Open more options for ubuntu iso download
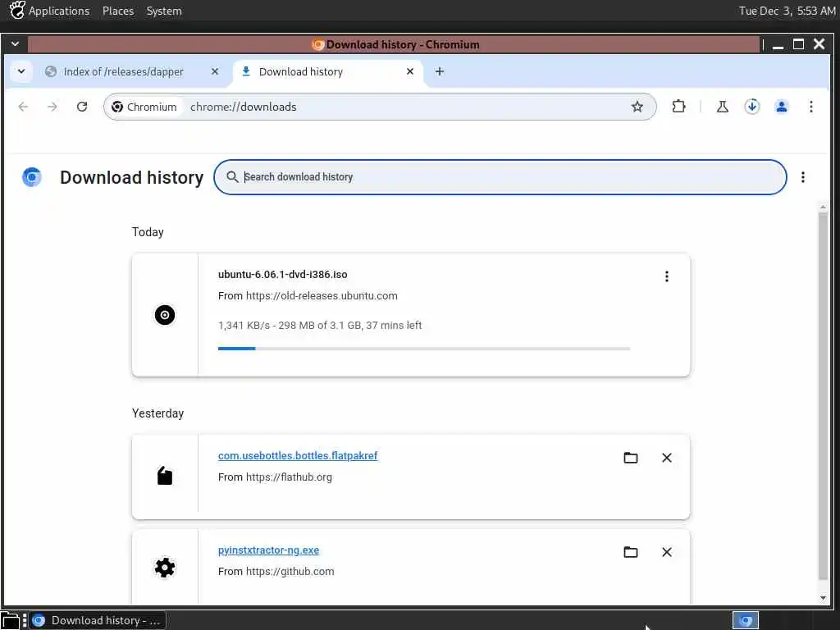The width and height of the screenshot is (840, 630). point(666,276)
